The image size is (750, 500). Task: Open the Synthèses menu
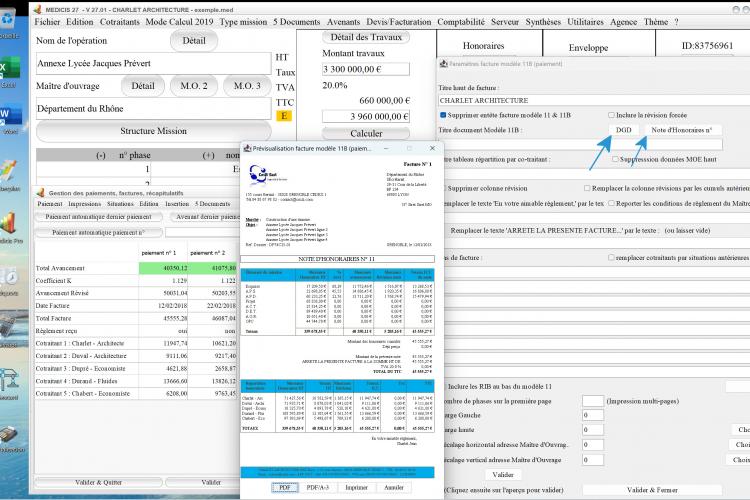pyautogui.click(x=543, y=22)
